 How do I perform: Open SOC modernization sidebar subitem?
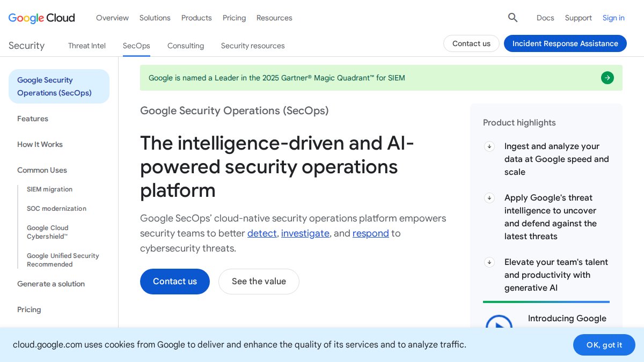pos(56,209)
